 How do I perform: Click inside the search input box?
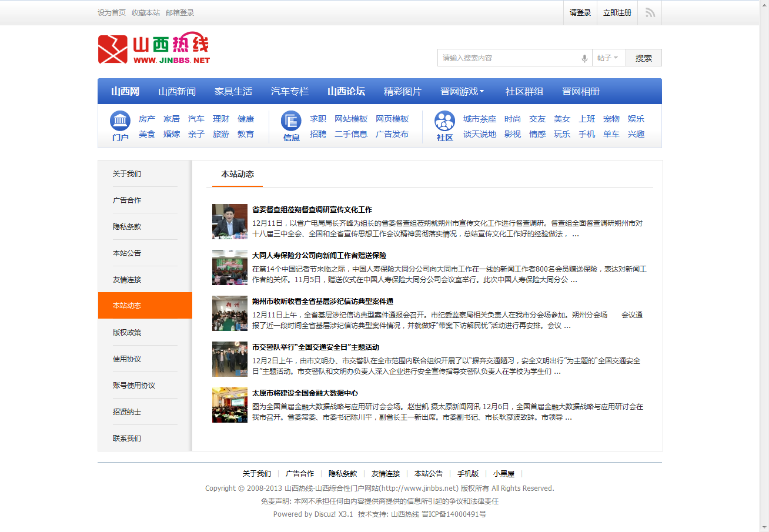[506, 58]
